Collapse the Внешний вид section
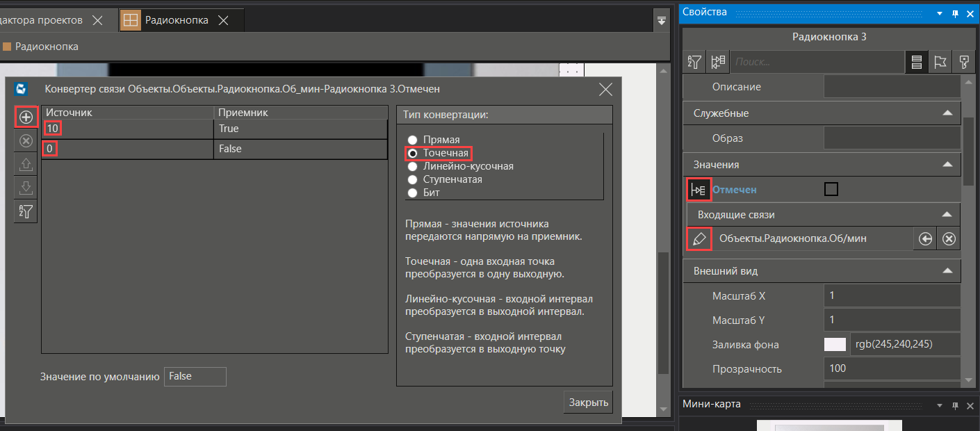 [947, 271]
